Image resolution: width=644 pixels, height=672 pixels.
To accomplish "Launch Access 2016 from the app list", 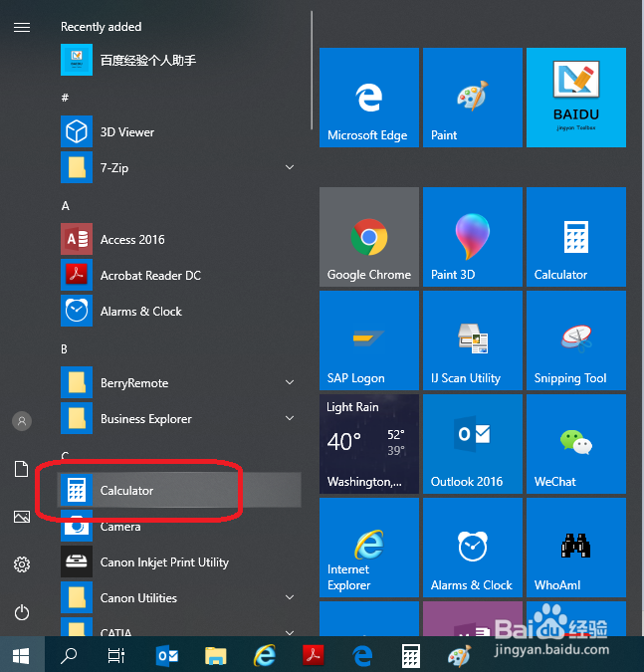I will 179,239.
